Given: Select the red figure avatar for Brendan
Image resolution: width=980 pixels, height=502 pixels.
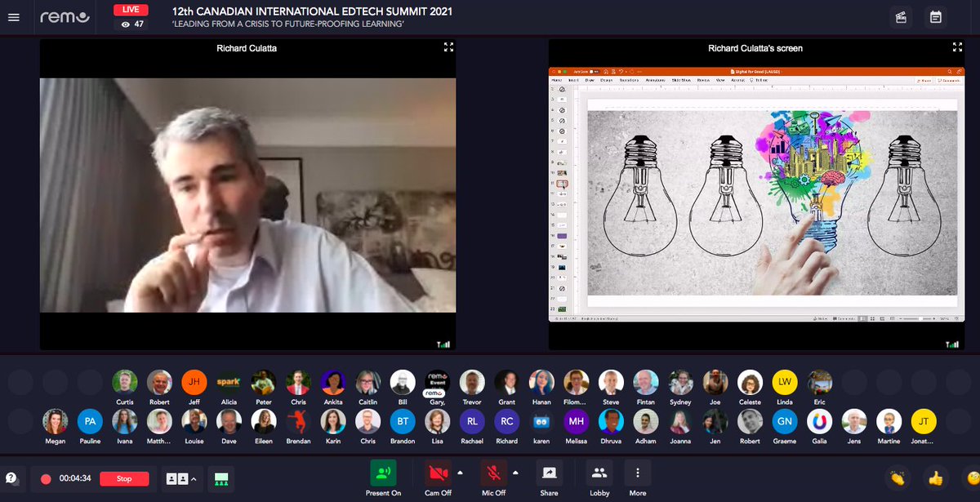Looking at the screenshot, I should pyautogui.click(x=298, y=421).
